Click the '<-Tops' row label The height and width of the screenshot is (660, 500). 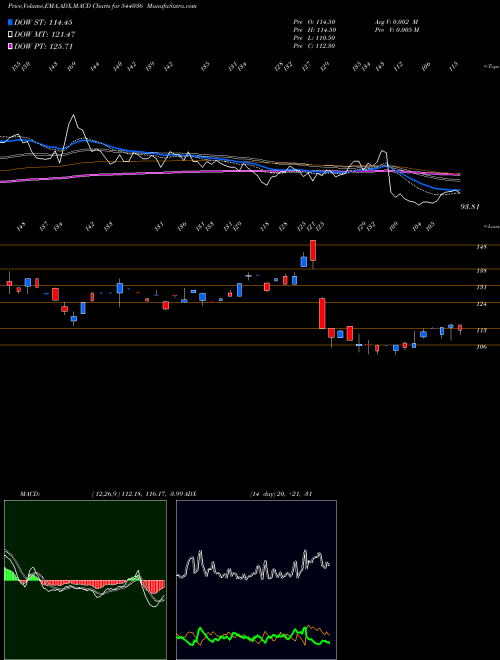pos(492,67)
